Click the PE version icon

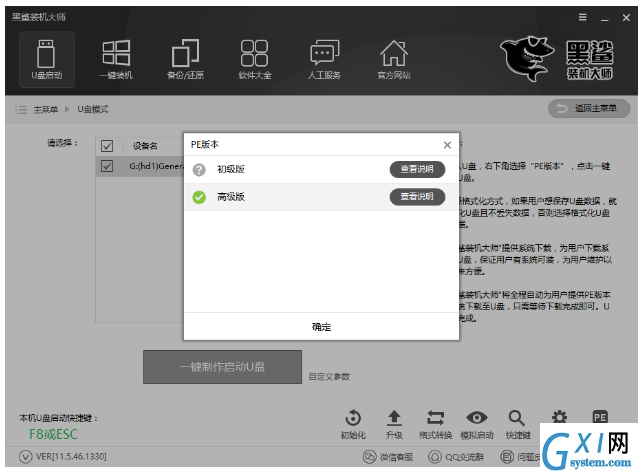[x=600, y=417]
